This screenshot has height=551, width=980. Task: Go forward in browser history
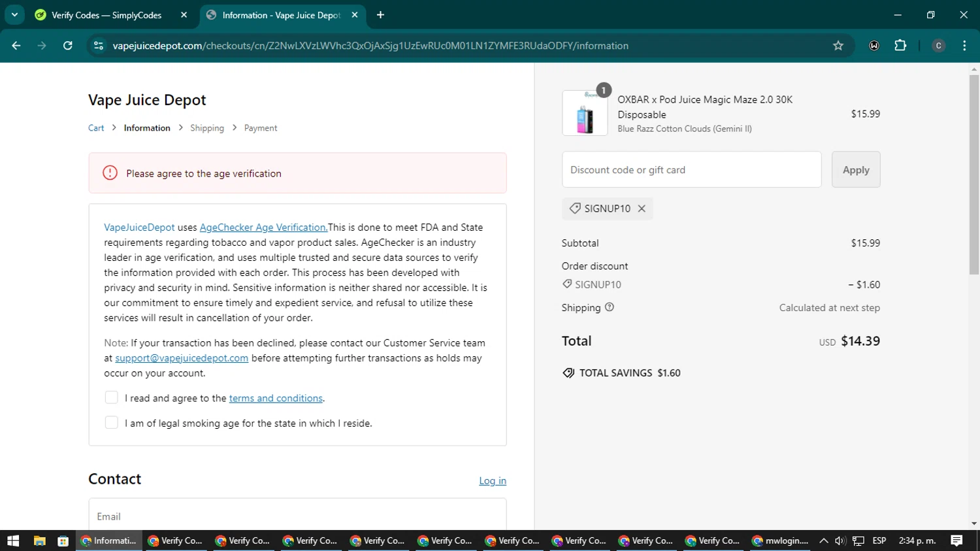click(42, 46)
